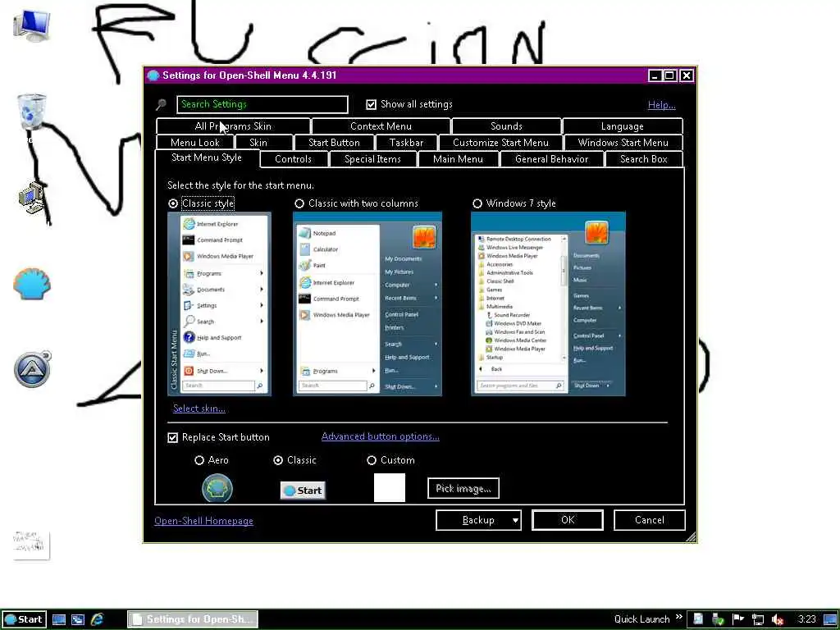The height and width of the screenshot is (630, 840).
Task: Click the Cancel button
Action: (x=650, y=520)
